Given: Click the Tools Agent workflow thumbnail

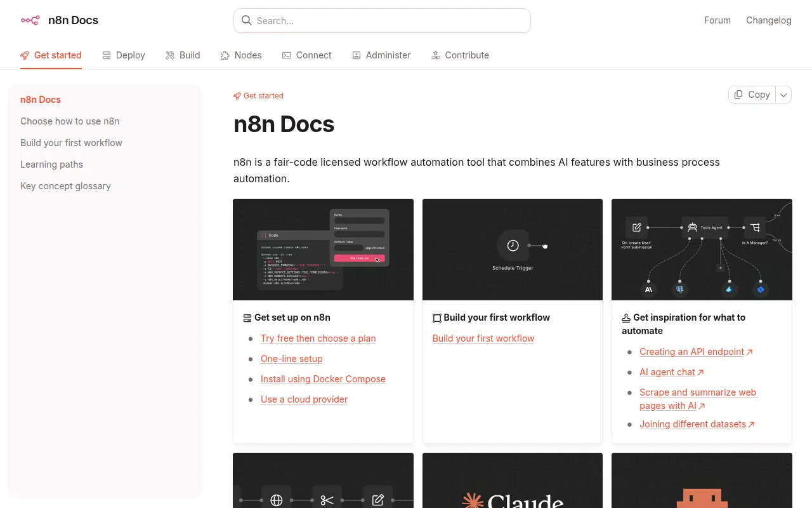Looking at the screenshot, I should point(702,250).
